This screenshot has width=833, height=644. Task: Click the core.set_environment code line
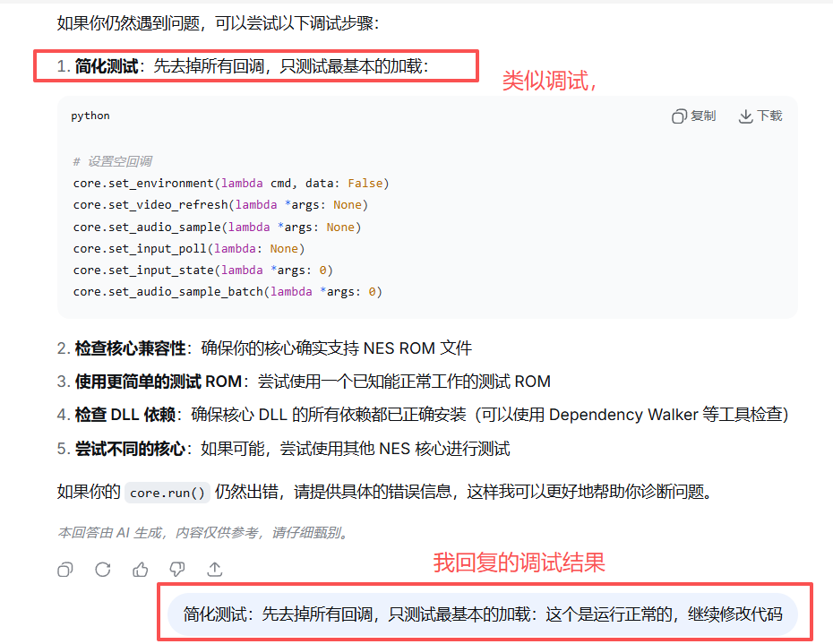[231, 184]
